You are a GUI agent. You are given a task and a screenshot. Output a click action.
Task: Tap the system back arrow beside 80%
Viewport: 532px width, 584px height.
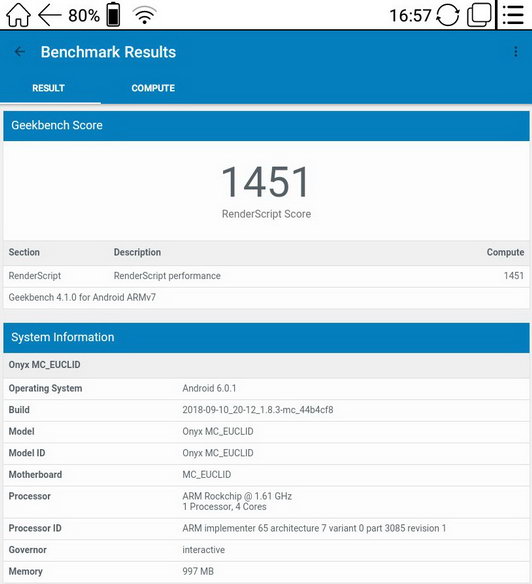(50, 15)
